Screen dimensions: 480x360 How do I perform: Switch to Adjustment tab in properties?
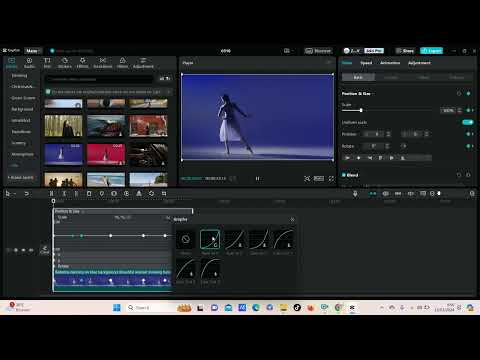pyautogui.click(x=419, y=63)
